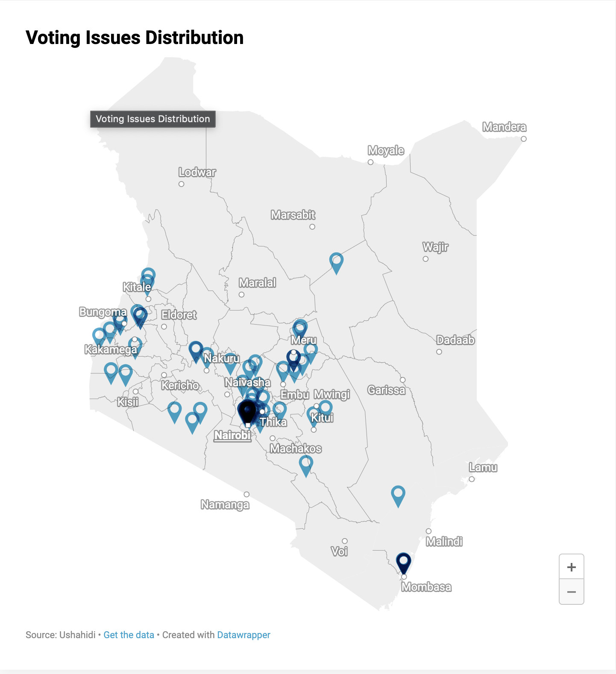This screenshot has height=674, width=616.
Task: Click the zoom out minus button
Action: click(572, 592)
